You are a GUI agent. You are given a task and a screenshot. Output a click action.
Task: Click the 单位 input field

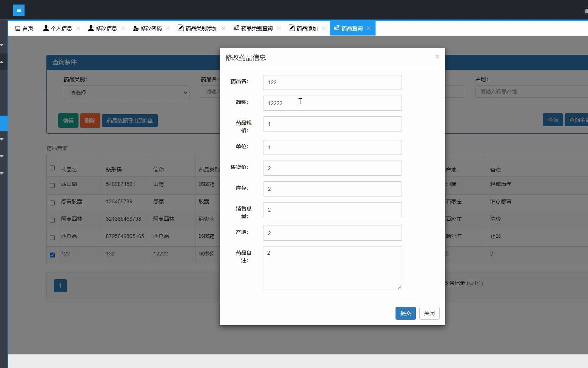pyautogui.click(x=332, y=147)
